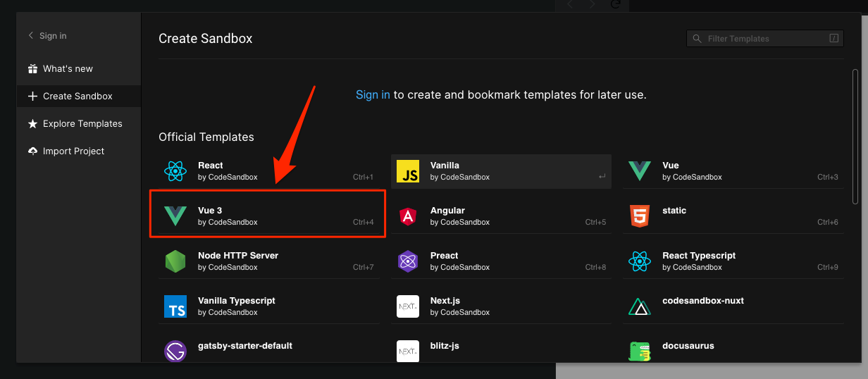Click the React template atom icon
The width and height of the screenshot is (868, 379).
[x=175, y=171]
